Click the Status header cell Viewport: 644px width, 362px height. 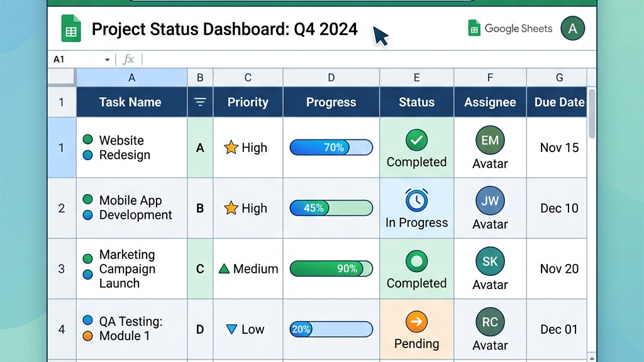click(416, 102)
